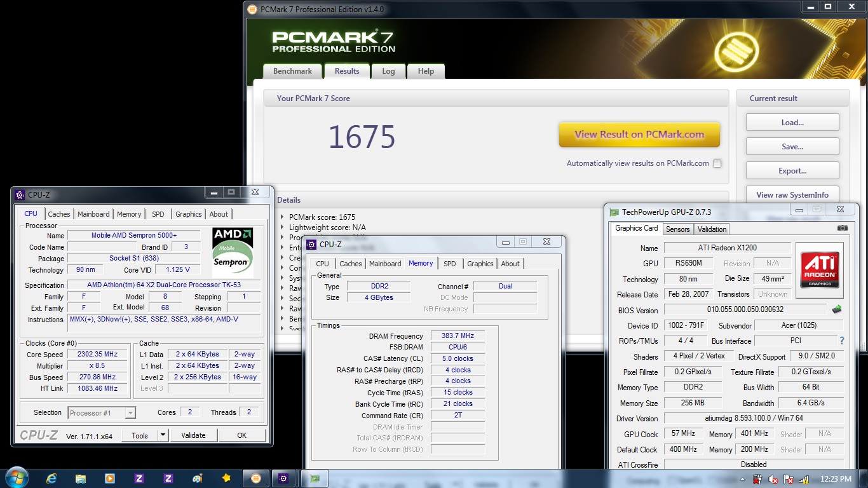Click the GPU name field ATI Radeon X1200
This screenshot has height=488, width=868.
click(728, 248)
